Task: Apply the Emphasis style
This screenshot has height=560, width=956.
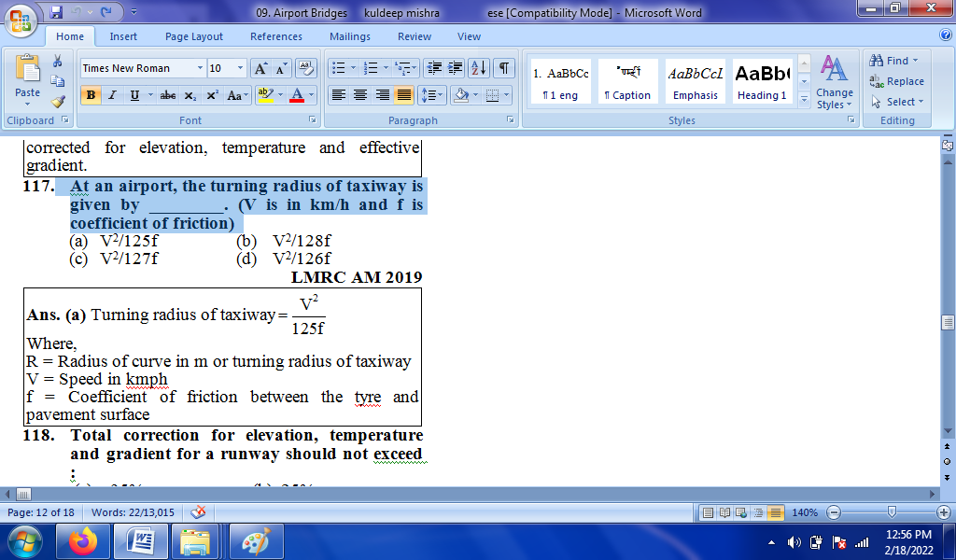Action: click(x=695, y=81)
